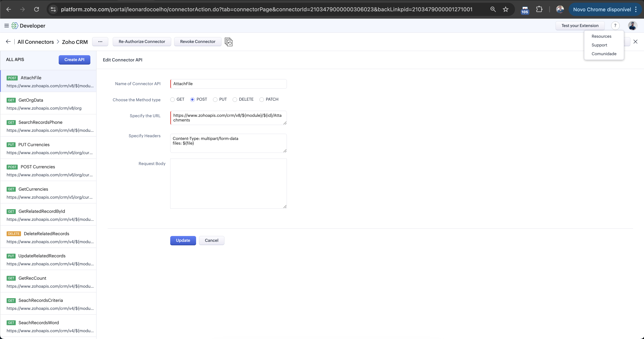The image size is (644, 339).
Task: Select the UpdateRelatedRecords API
Action: [49, 259]
